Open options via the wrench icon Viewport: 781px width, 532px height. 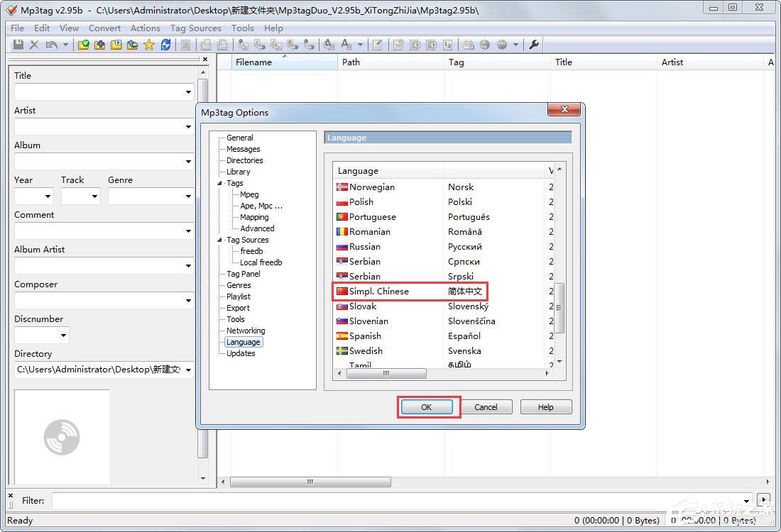(x=535, y=45)
